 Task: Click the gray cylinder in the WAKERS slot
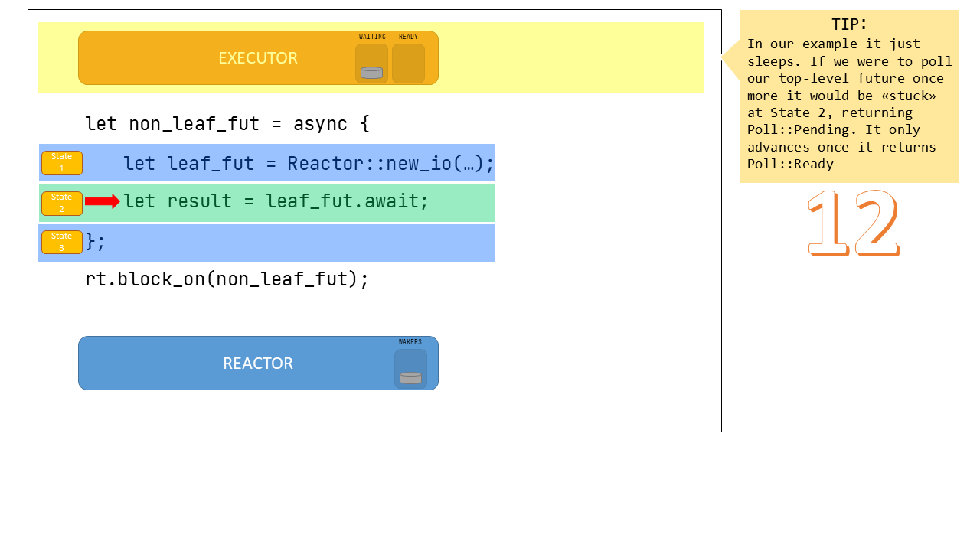[410, 378]
